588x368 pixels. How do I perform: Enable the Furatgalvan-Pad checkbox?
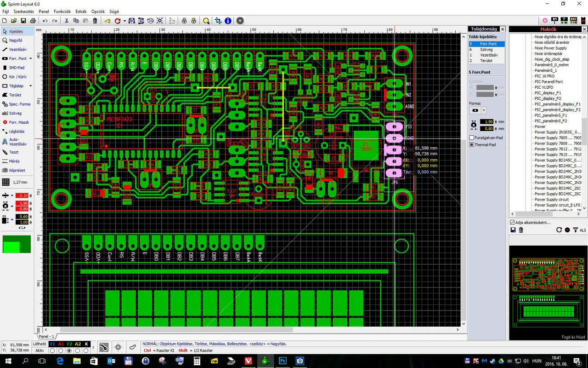(472, 138)
